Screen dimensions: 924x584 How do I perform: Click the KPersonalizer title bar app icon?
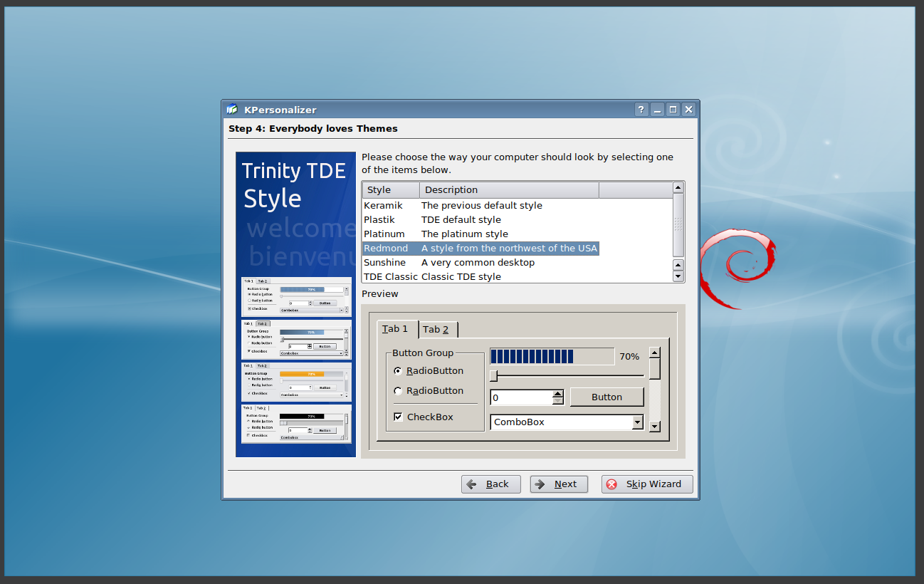[231, 110]
